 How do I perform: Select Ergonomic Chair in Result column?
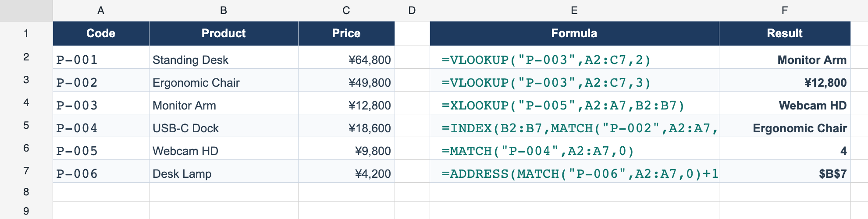coord(785,126)
